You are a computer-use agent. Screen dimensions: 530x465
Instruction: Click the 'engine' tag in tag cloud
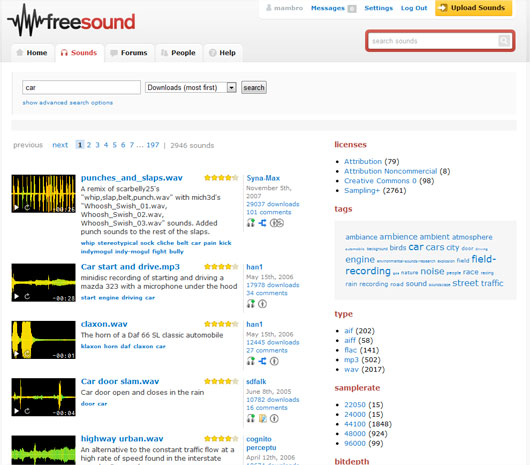click(x=360, y=260)
